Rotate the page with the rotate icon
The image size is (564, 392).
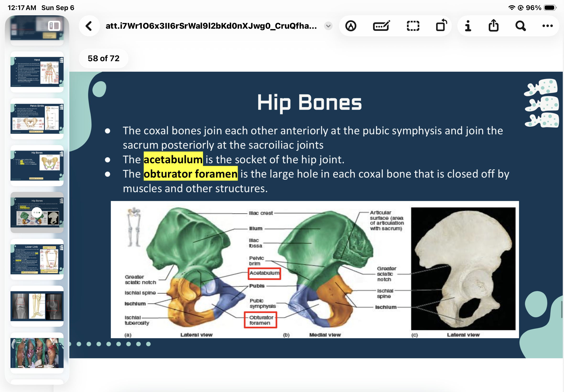click(441, 25)
